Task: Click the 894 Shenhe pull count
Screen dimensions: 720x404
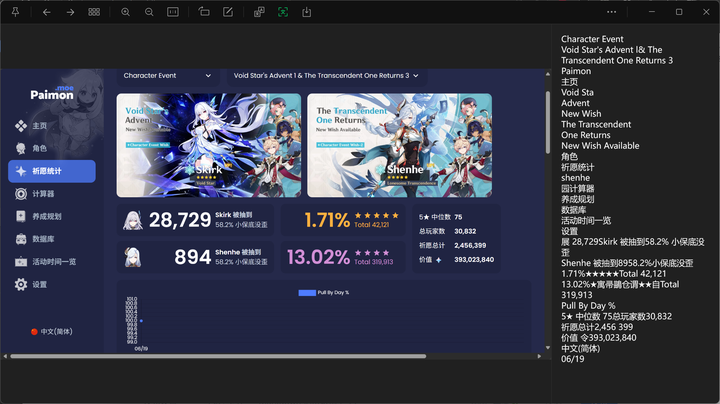Action: coord(192,257)
